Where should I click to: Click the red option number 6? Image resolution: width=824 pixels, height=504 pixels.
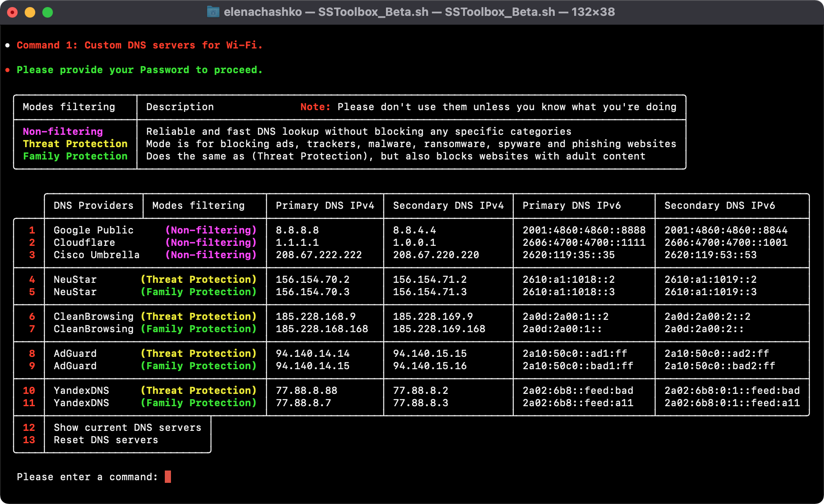tap(32, 317)
